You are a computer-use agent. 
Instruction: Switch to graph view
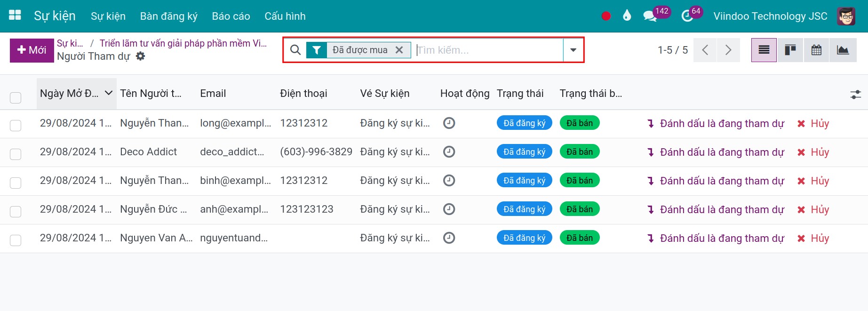coord(843,50)
